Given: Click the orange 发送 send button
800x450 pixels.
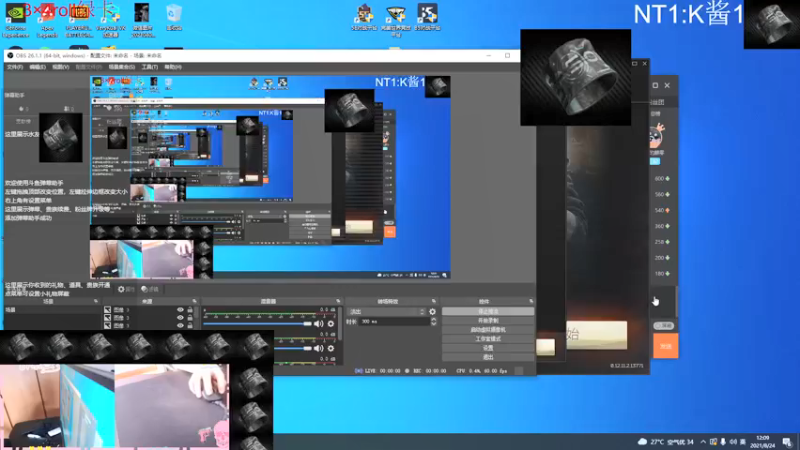Looking at the screenshot, I should click(x=666, y=345).
